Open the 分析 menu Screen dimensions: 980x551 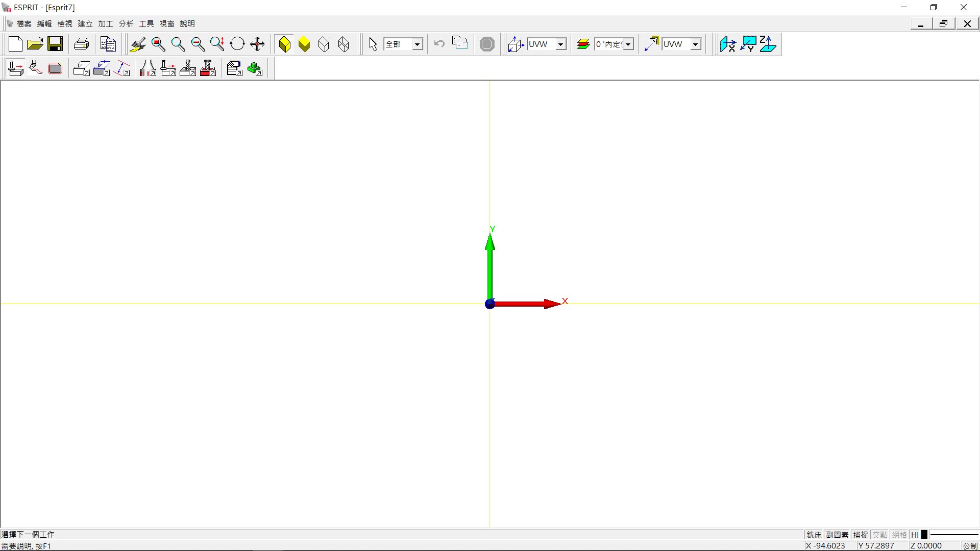pyautogui.click(x=126, y=24)
